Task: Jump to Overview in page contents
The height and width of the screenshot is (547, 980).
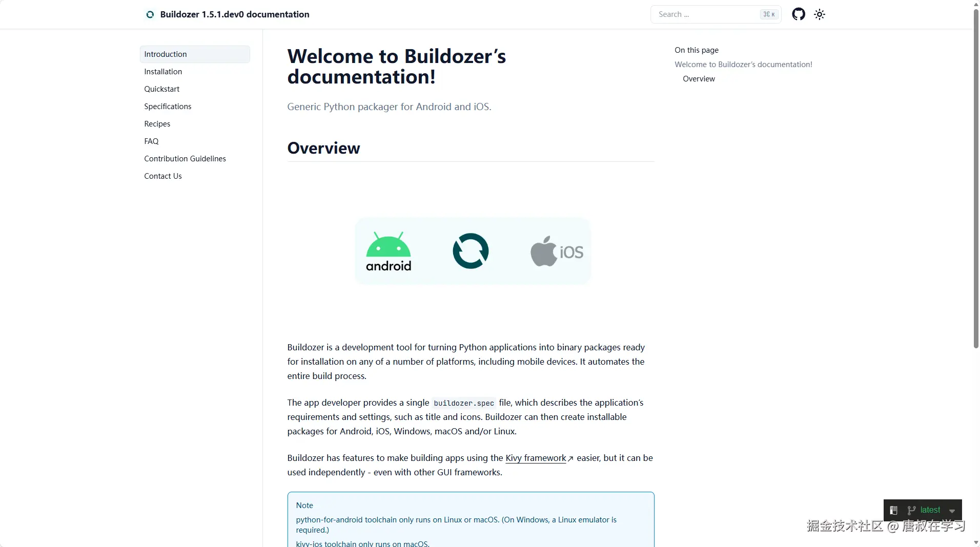Action: (x=699, y=79)
